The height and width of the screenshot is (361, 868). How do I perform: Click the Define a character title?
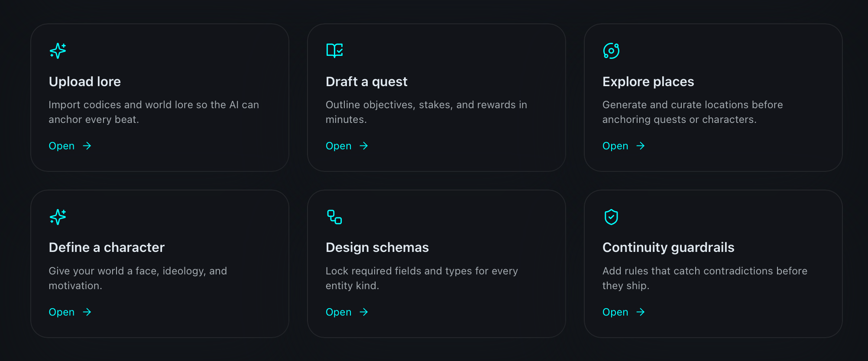point(107,247)
